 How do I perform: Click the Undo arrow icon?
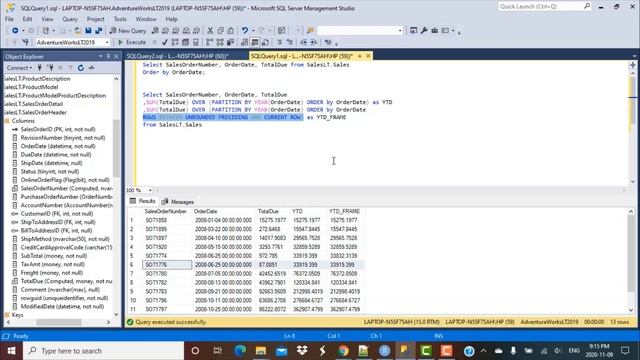[x=245, y=31]
